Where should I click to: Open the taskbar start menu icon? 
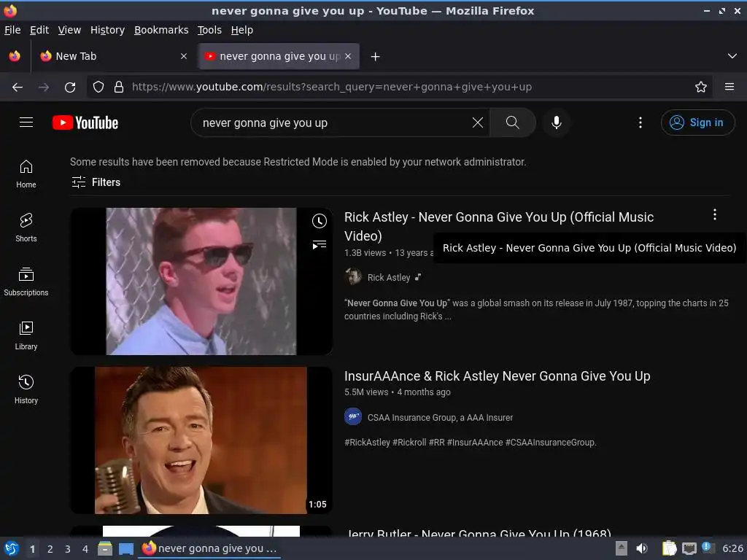point(11,548)
